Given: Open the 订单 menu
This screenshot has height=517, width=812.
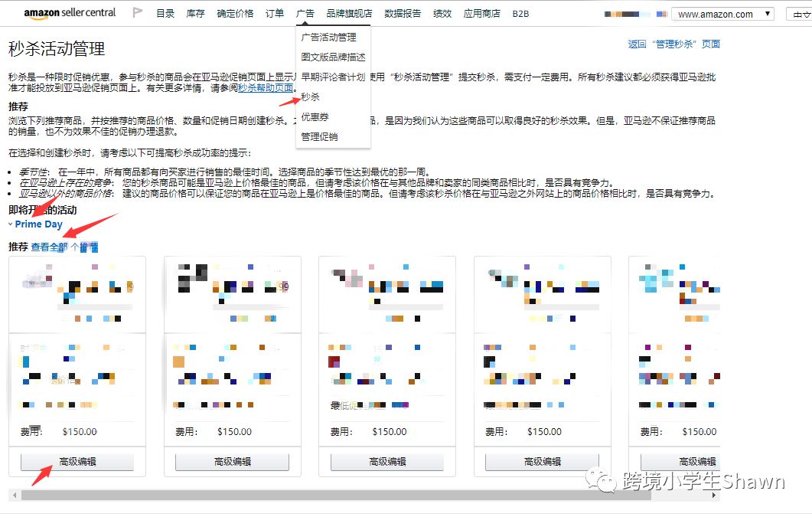Looking at the screenshot, I should click(275, 14).
